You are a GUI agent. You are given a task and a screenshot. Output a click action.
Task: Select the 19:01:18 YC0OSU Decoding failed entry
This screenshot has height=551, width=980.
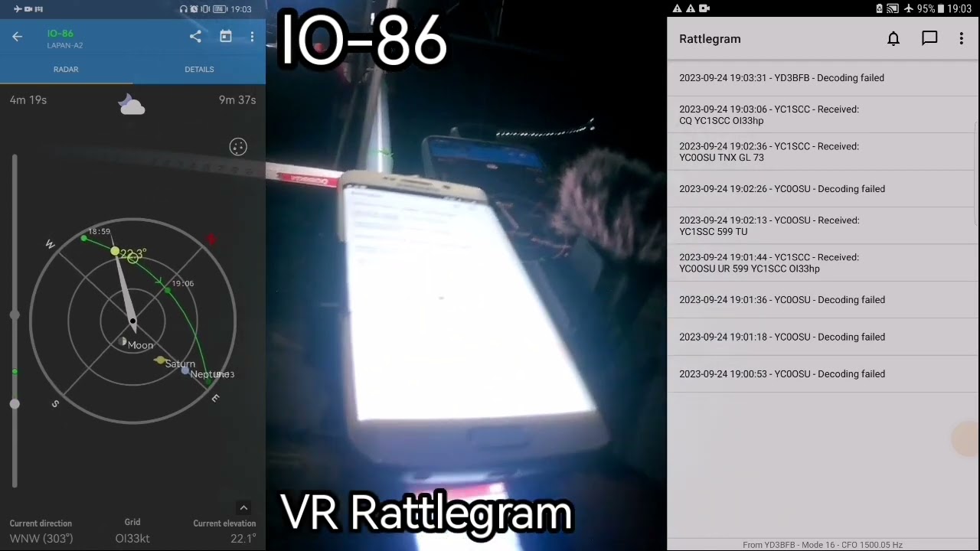[x=823, y=337]
